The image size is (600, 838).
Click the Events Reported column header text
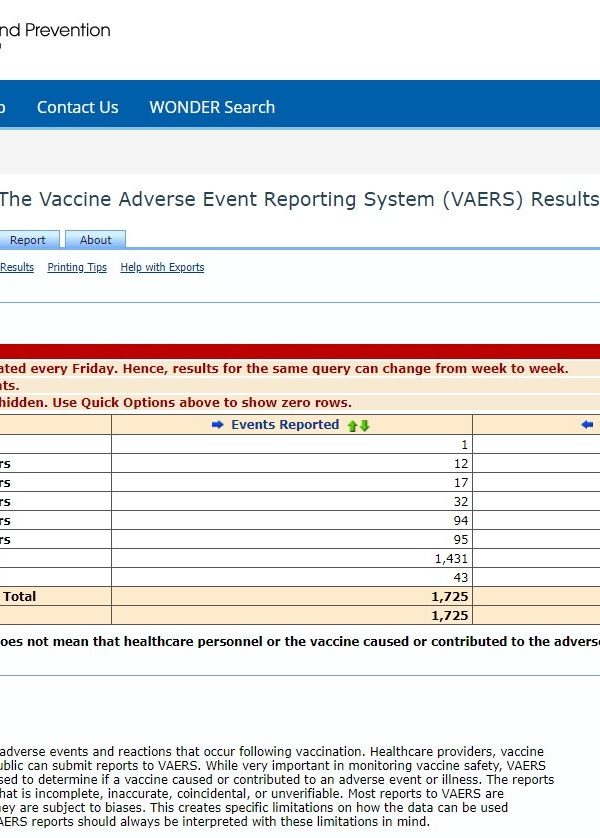point(285,425)
